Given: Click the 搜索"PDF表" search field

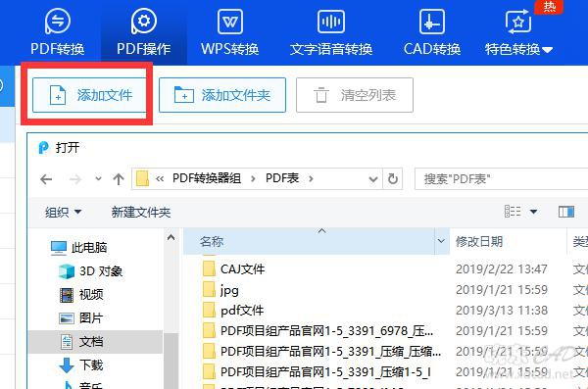Looking at the screenshot, I should tap(502, 179).
